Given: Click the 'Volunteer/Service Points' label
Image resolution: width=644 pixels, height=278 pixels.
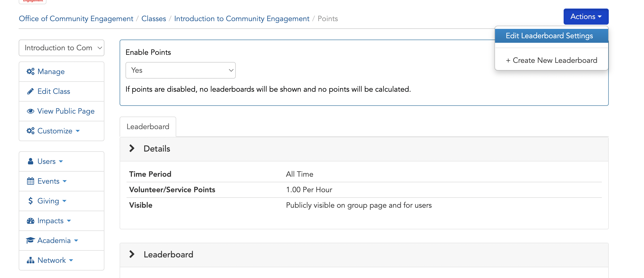Looking at the screenshot, I should click(172, 190).
